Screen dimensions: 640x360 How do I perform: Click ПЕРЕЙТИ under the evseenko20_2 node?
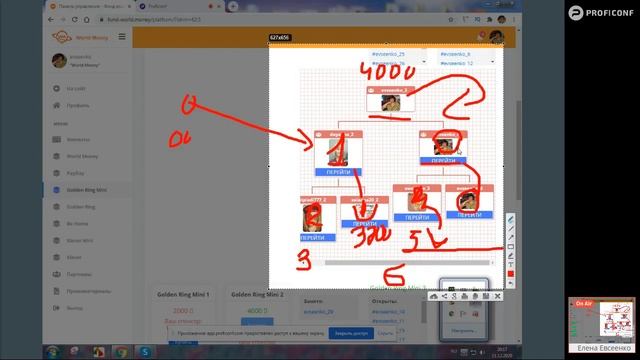coord(364,224)
